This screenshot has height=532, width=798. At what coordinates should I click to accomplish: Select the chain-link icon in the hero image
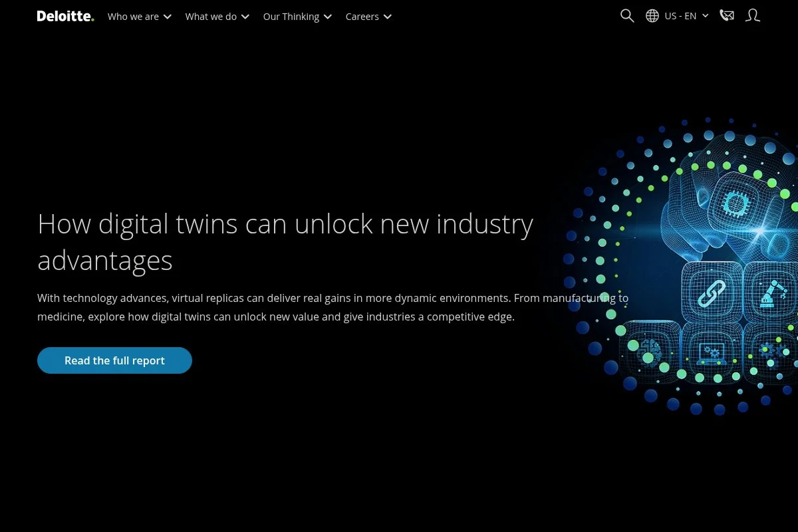tap(710, 293)
